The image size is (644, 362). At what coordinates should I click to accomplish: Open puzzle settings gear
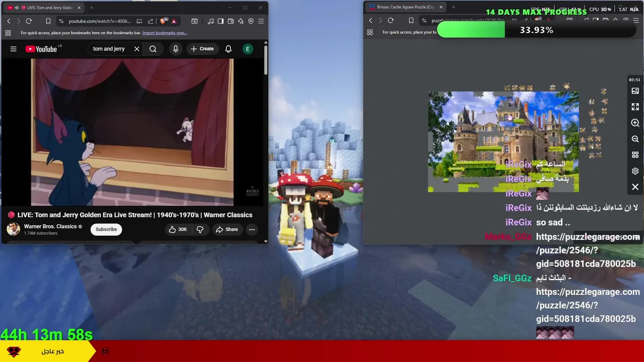pos(635,171)
